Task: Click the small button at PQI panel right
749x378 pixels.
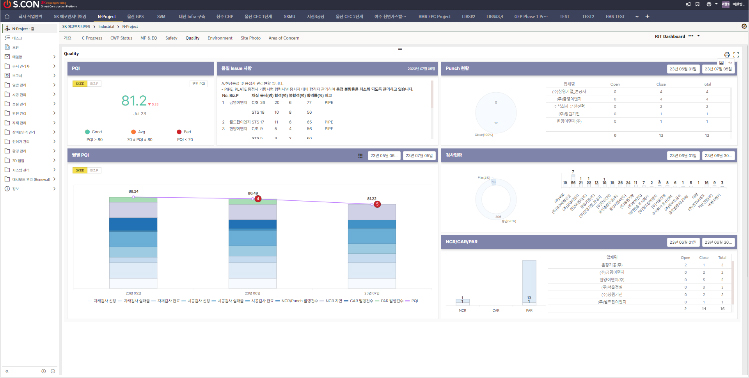Action: tap(199, 84)
